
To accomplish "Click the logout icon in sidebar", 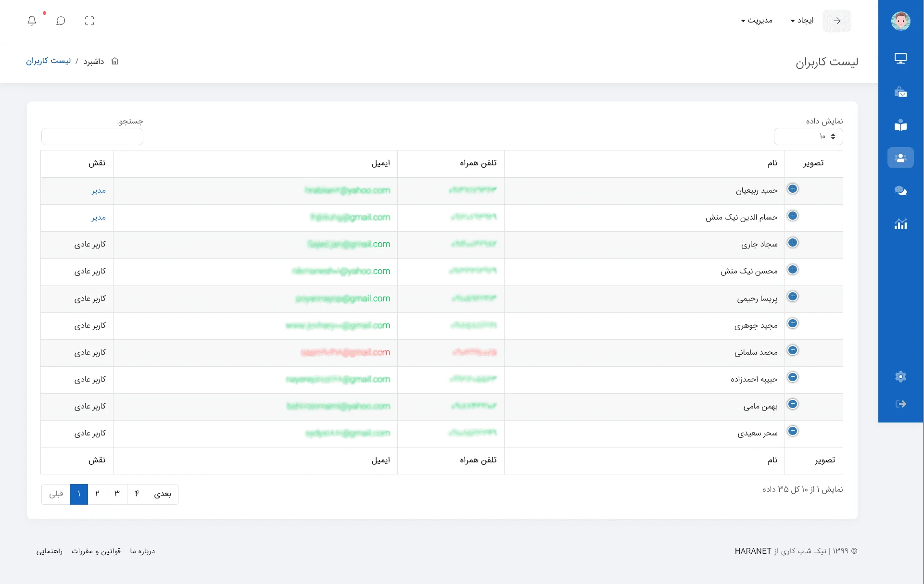I will click(x=900, y=404).
